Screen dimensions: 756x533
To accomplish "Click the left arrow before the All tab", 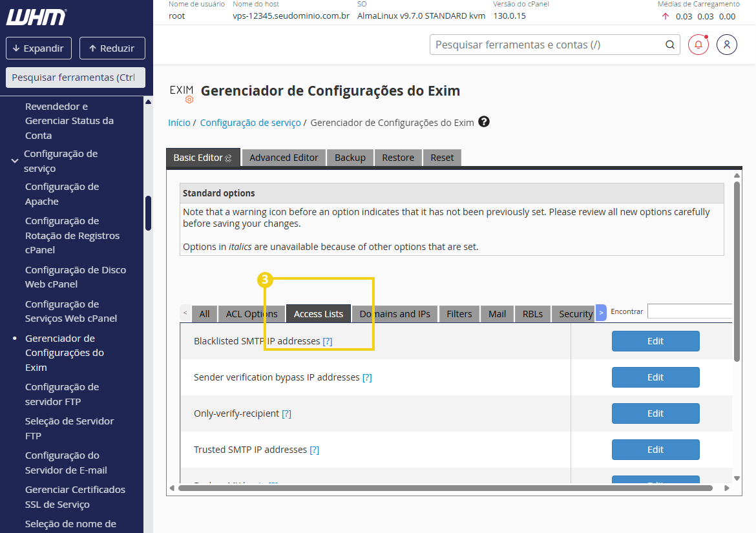I will pos(185,313).
